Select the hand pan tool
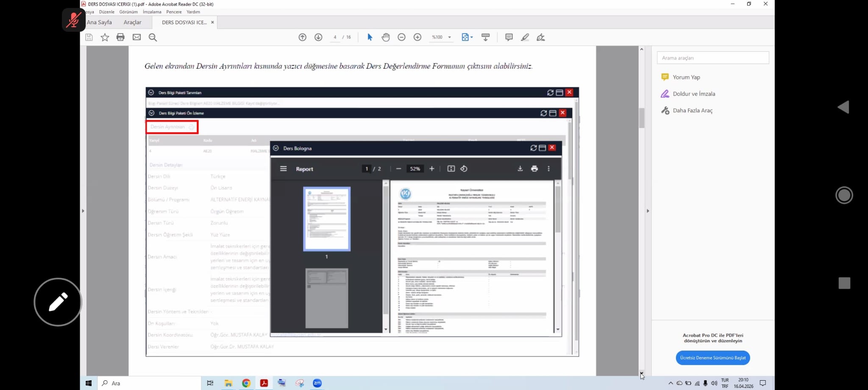Screen dimensions: 868x390 pos(385,37)
